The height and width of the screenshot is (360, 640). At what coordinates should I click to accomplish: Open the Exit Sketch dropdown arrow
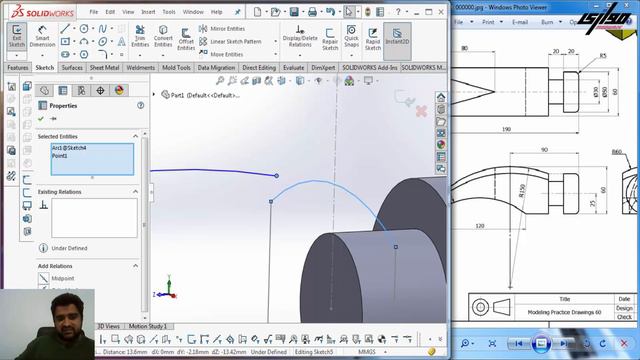(x=17, y=55)
